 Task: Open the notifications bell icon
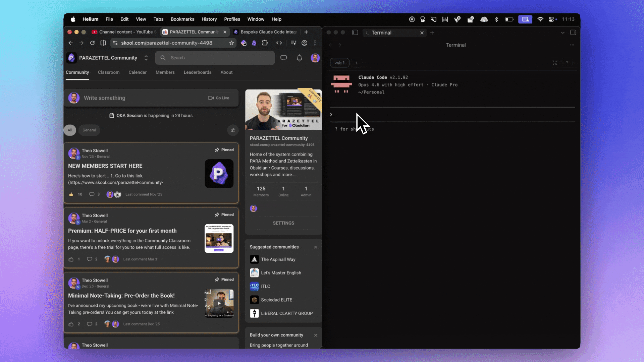[x=299, y=58]
